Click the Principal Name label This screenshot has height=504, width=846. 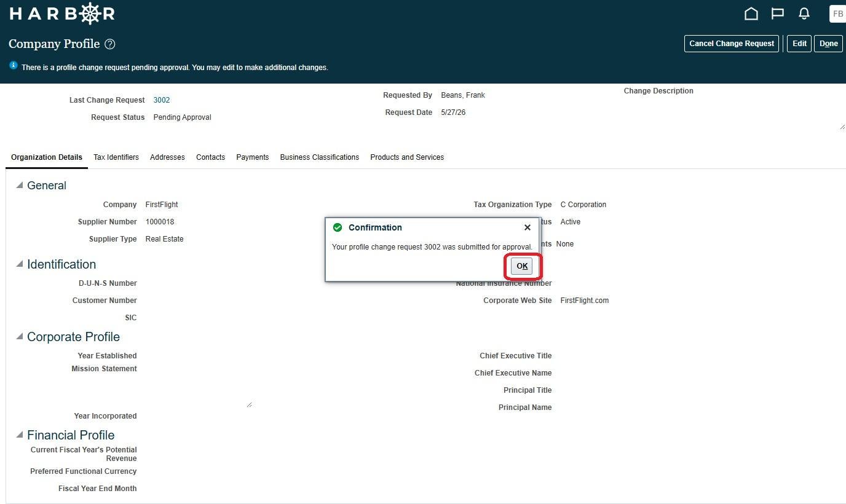tap(525, 408)
